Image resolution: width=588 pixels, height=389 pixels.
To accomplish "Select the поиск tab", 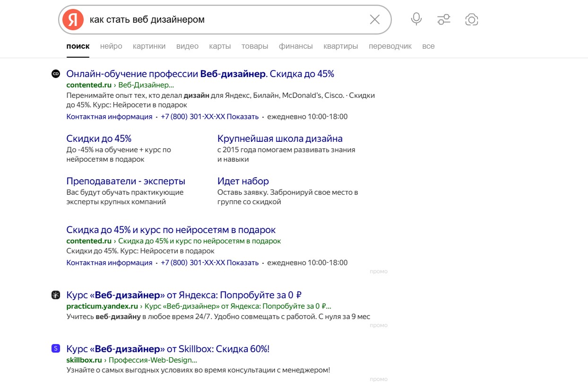I will [x=78, y=46].
